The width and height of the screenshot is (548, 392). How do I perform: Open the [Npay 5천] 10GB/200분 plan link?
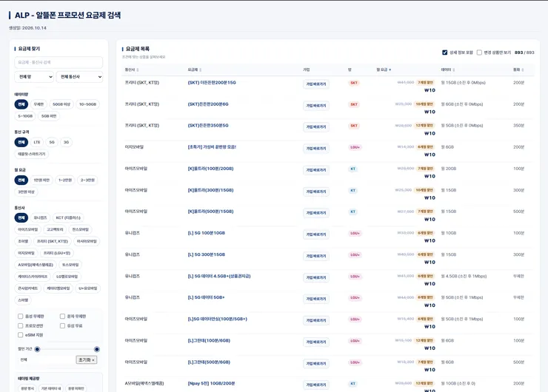click(211, 383)
